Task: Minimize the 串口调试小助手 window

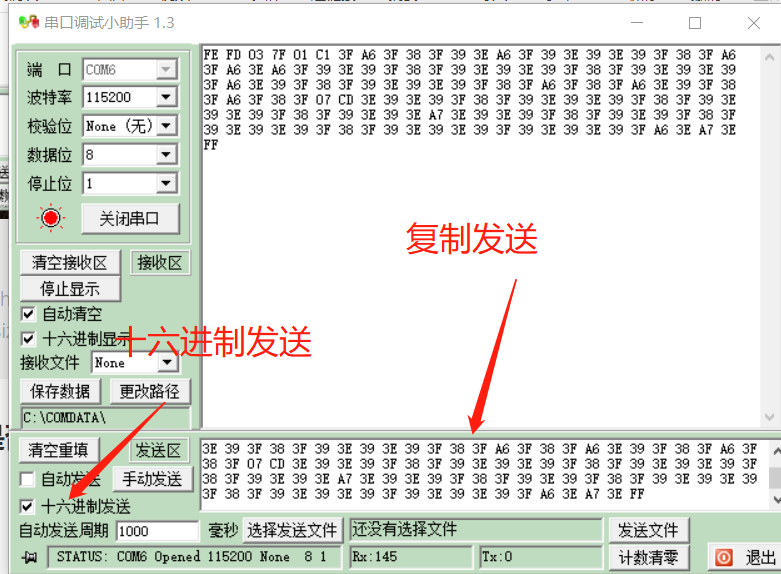Action: [x=637, y=23]
